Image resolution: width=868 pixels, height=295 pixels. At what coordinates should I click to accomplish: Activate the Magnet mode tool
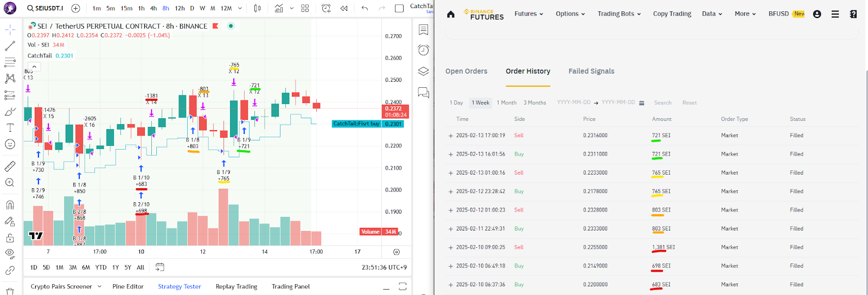[10, 205]
